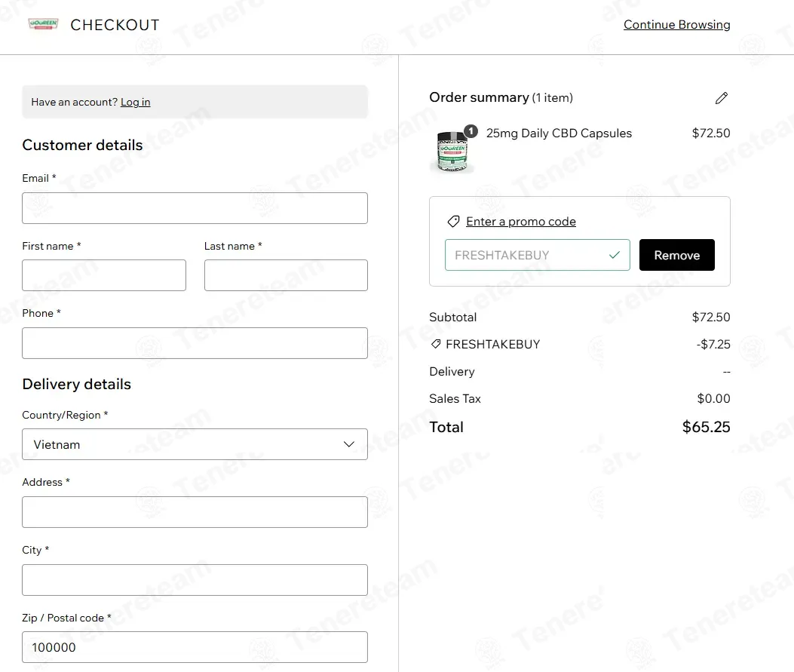Viewport: 794px width, 672px height.
Task: Click the quantity badge on product image
Action: pyautogui.click(x=471, y=131)
